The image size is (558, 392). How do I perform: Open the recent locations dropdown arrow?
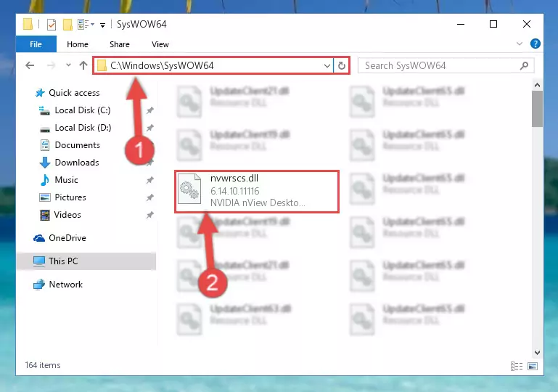point(68,65)
